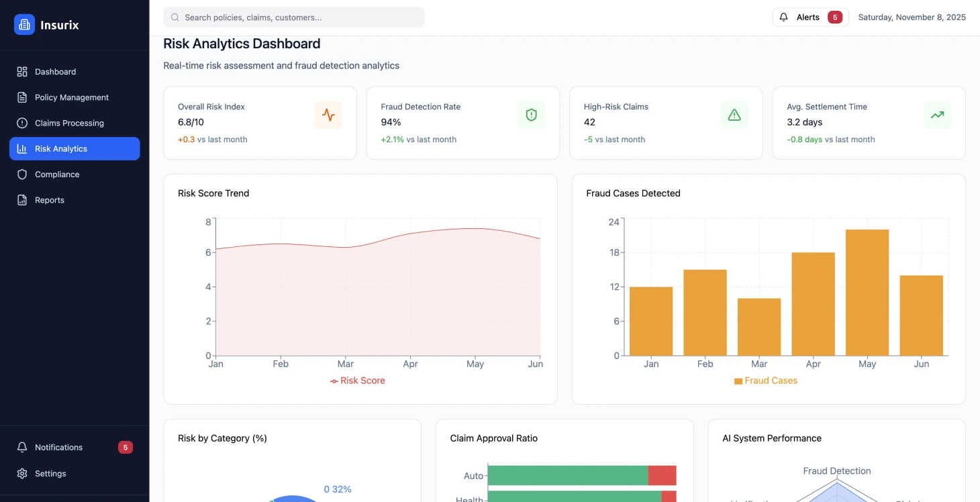Viewport: 980px width, 502px height.
Task: Click the Compliance shield icon in sidebar
Action: [x=22, y=174]
